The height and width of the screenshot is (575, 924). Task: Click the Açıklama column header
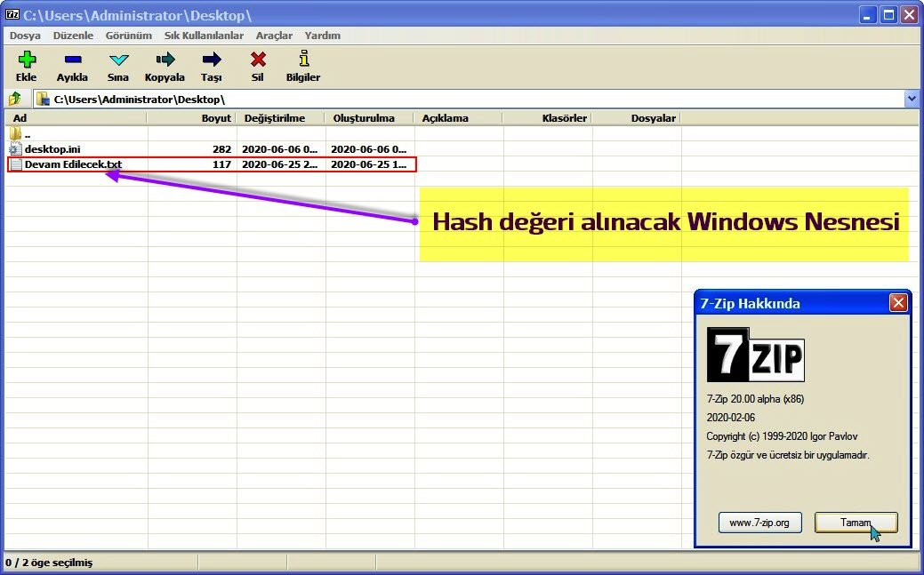tap(459, 118)
